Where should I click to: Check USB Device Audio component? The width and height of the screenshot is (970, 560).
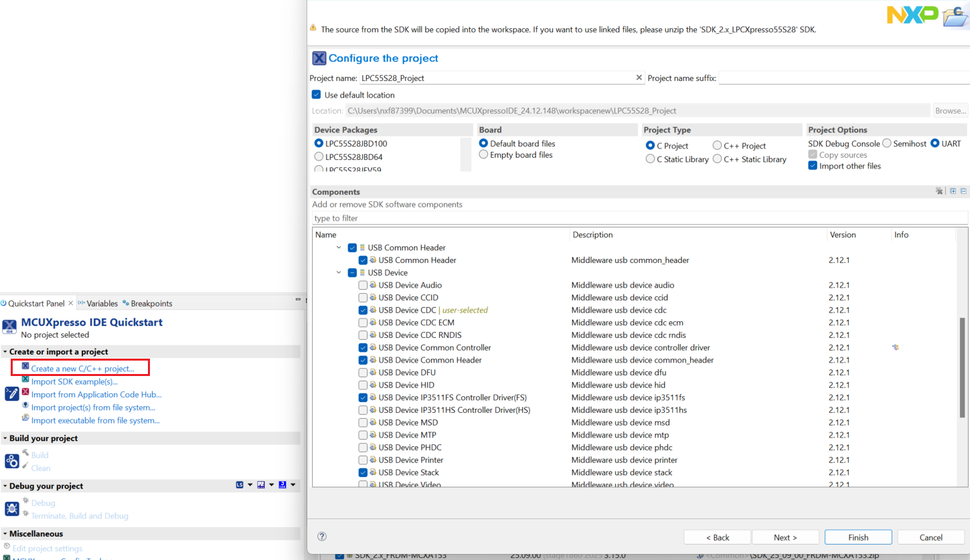coord(363,285)
